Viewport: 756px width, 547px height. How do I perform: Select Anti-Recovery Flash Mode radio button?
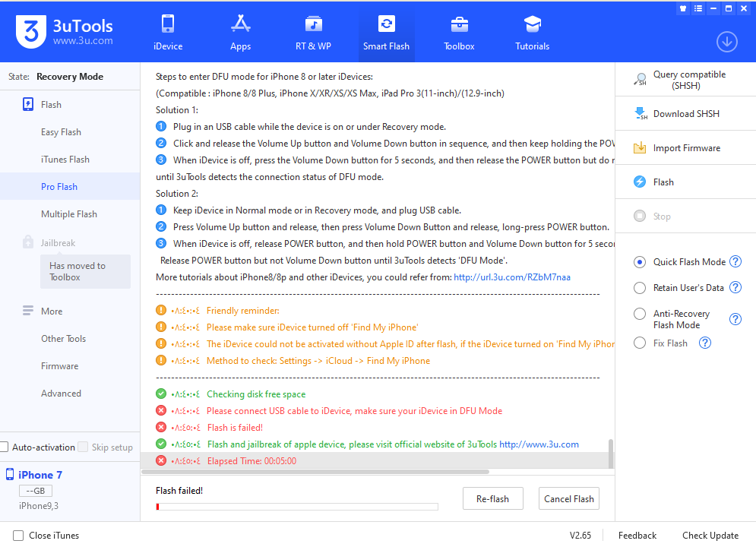639,314
